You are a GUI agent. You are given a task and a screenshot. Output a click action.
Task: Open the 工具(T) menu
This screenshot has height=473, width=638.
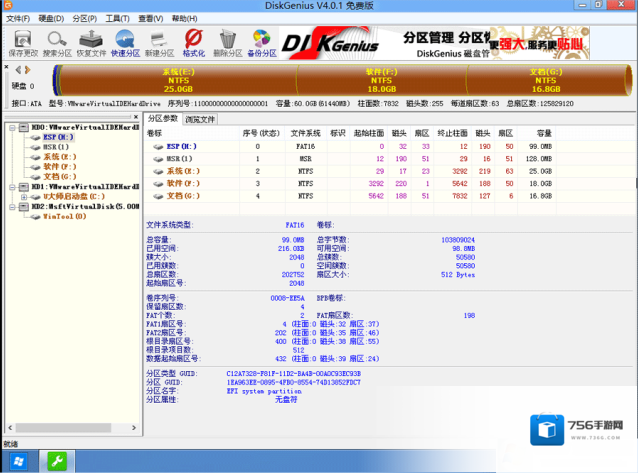[x=117, y=18]
